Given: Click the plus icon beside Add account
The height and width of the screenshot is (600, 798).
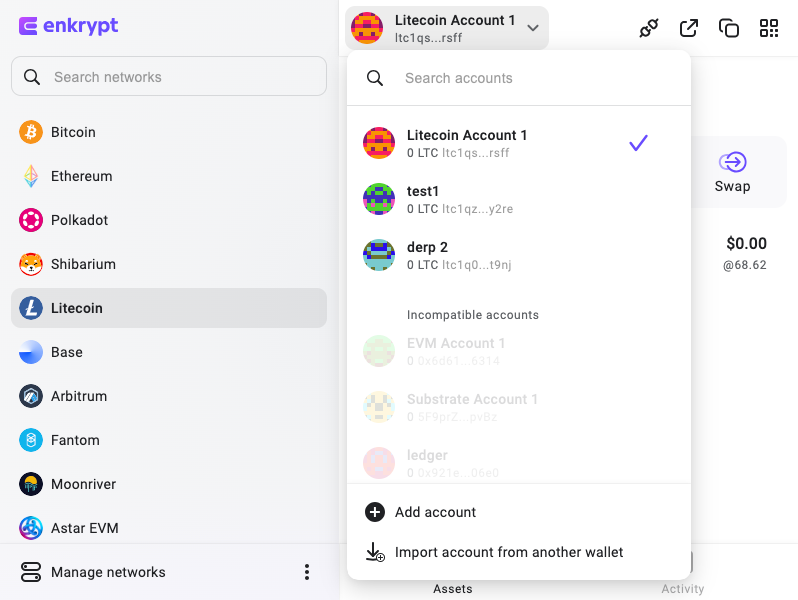Looking at the screenshot, I should coord(375,512).
